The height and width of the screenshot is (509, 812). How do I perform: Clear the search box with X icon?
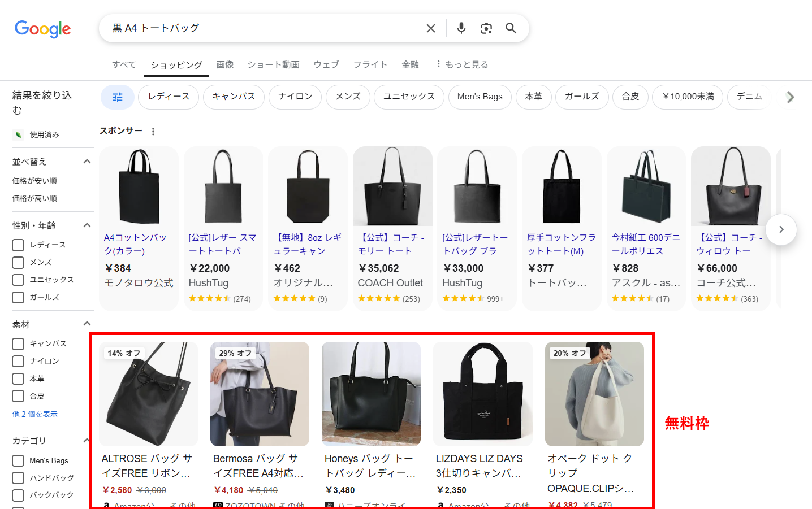pyautogui.click(x=431, y=28)
